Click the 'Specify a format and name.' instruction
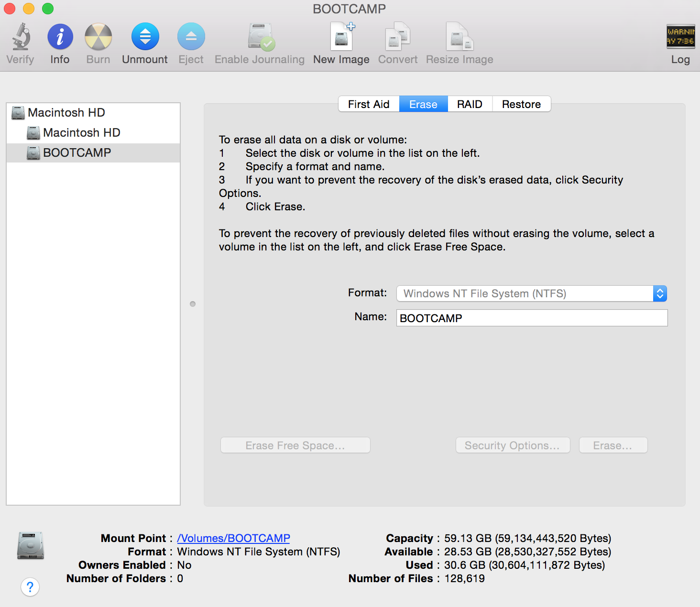The width and height of the screenshot is (700, 607). pyautogui.click(x=315, y=166)
